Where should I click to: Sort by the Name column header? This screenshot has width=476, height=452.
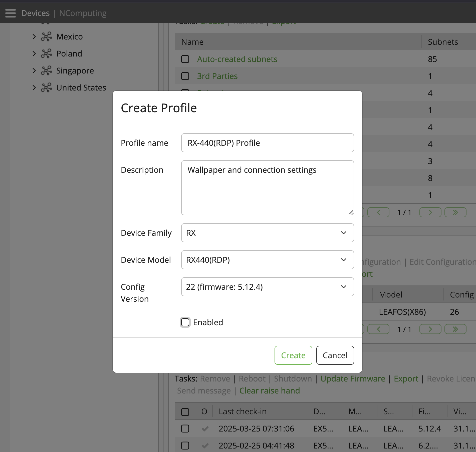point(192,42)
